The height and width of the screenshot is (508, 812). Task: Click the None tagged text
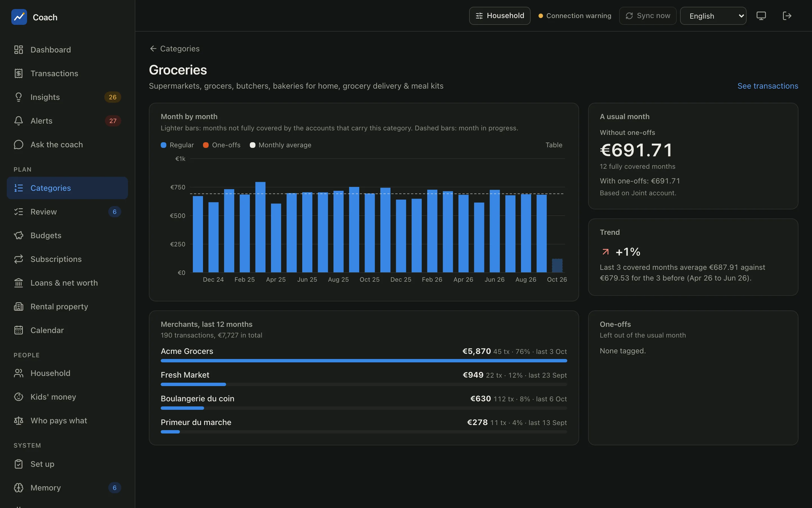[623, 351]
